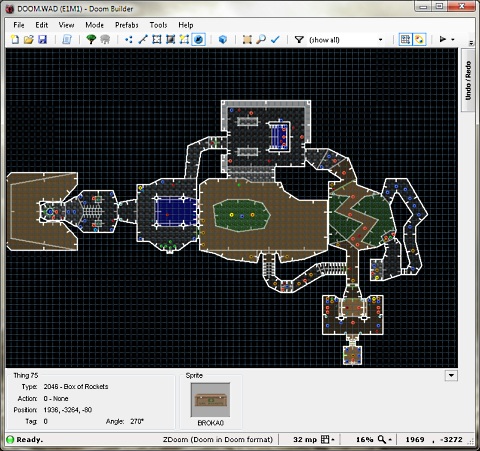Run map analysis with the blue checkmark
This screenshot has height=451, width=480.
click(275, 39)
